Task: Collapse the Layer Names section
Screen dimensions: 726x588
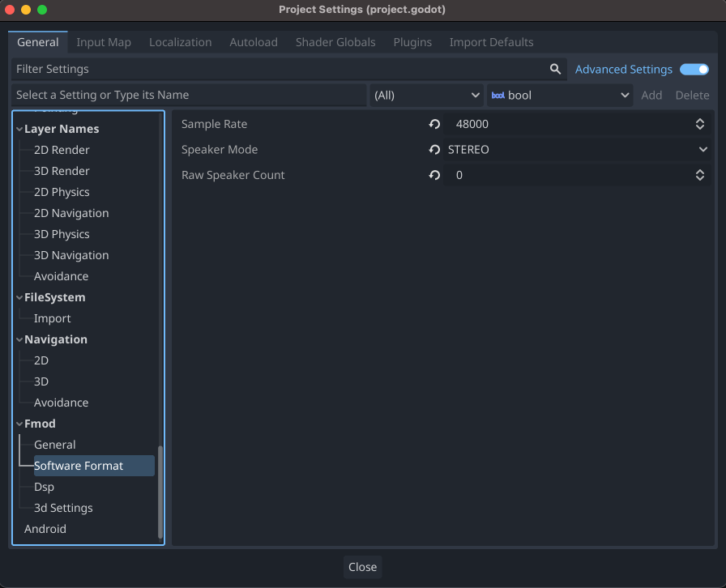Action: (19, 129)
